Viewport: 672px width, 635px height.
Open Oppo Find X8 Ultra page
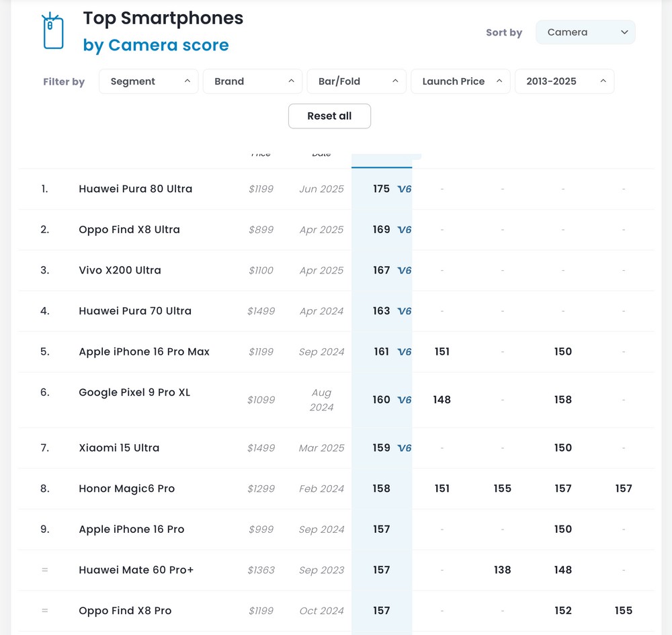(x=130, y=230)
